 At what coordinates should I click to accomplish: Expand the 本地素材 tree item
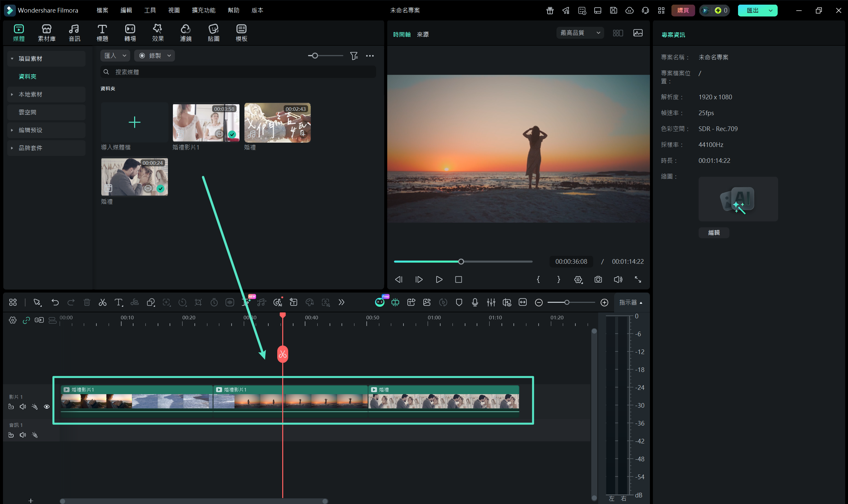click(x=12, y=94)
